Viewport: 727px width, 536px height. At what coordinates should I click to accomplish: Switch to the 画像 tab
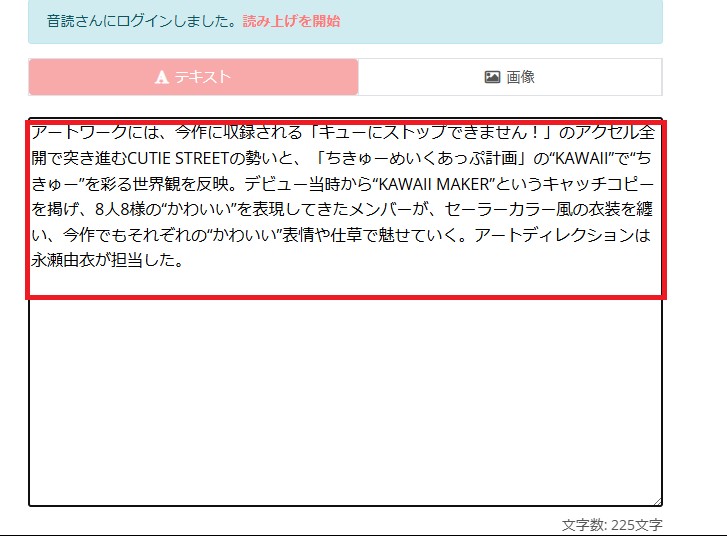pyautogui.click(x=510, y=77)
